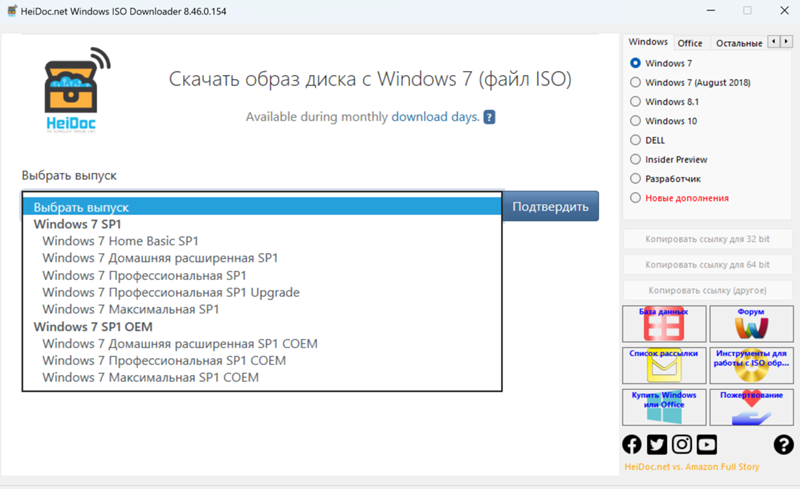The width and height of the screenshot is (800, 489).
Task: Switch to the Office tab
Action: pyautogui.click(x=690, y=43)
